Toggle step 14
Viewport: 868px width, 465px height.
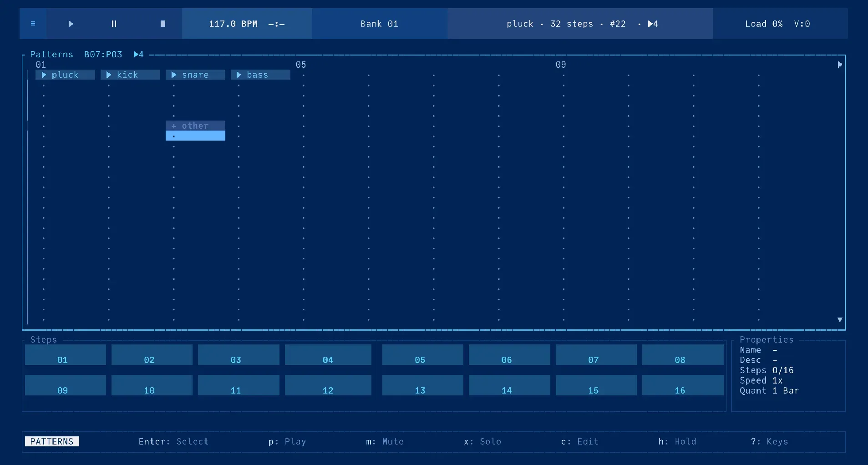click(x=509, y=385)
